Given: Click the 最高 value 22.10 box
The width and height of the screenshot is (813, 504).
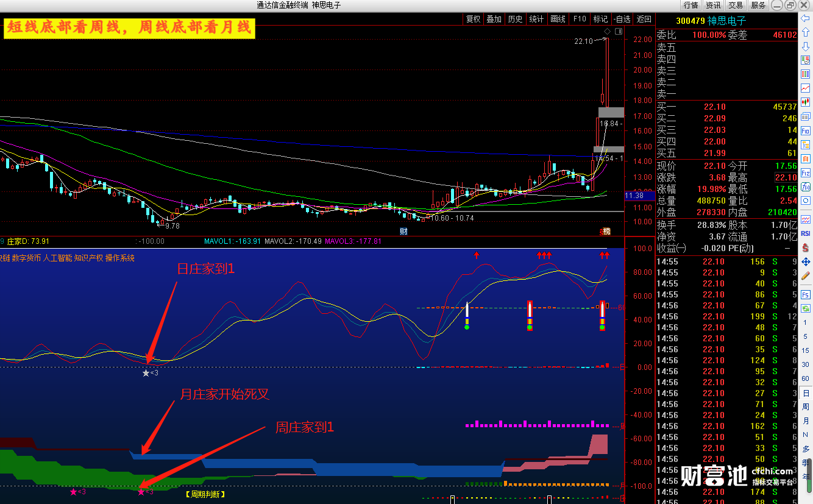Looking at the screenshot, I should click(786, 177).
